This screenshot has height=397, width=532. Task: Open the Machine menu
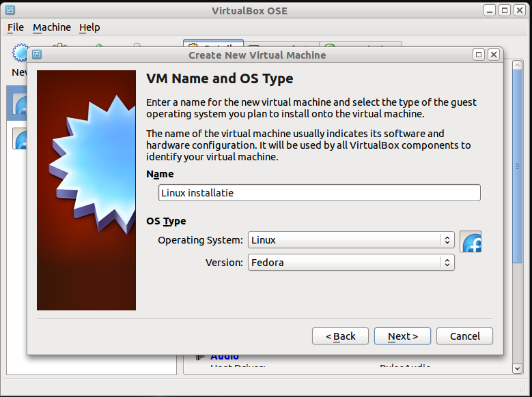52,27
